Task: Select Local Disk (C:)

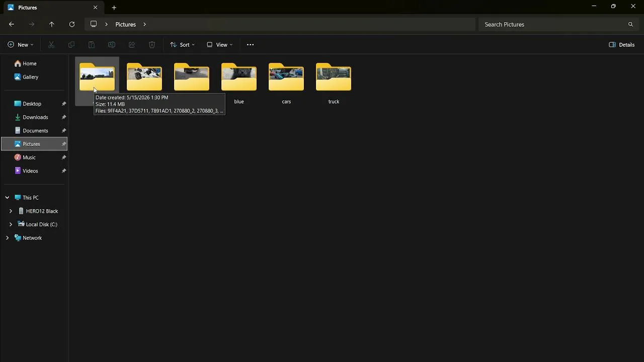Action: [x=38, y=224]
